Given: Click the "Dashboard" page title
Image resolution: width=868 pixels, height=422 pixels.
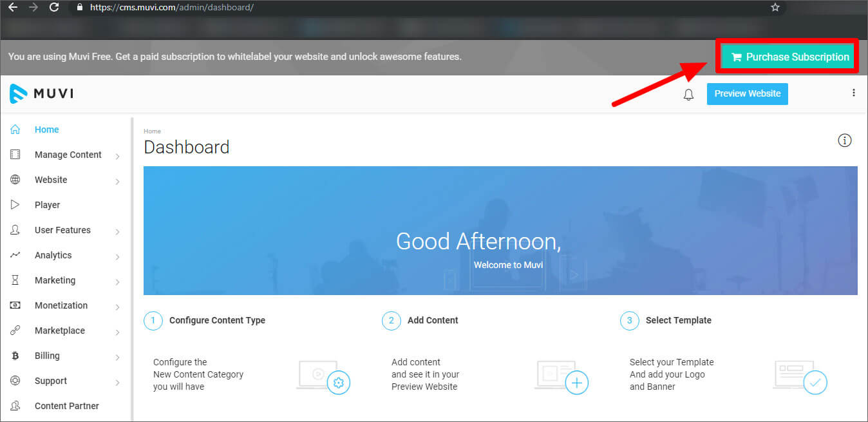Looking at the screenshot, I should pyautogui.click(x=187, y=147).
